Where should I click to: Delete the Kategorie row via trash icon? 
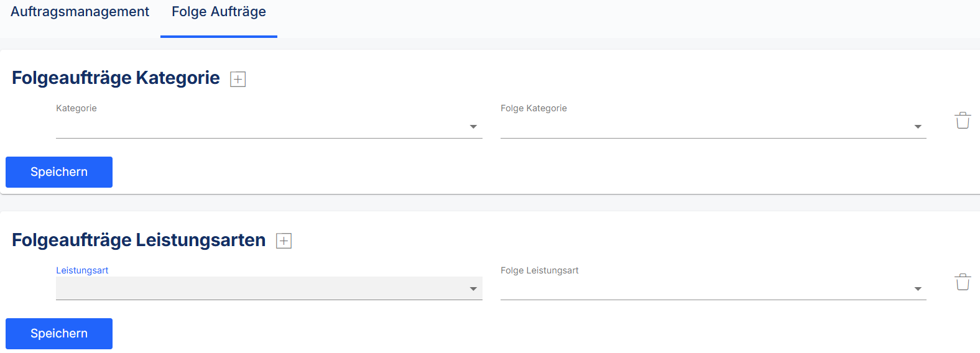coord(963,121)
